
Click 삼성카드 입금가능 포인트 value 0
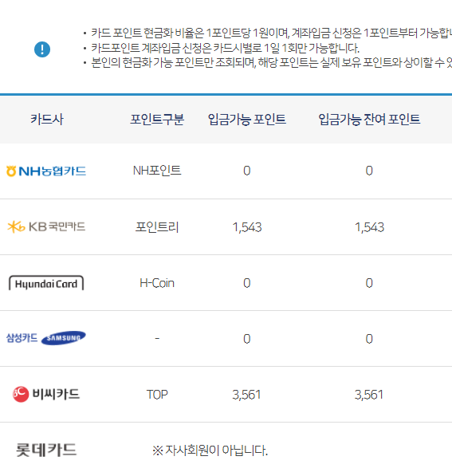click(247, 339)
